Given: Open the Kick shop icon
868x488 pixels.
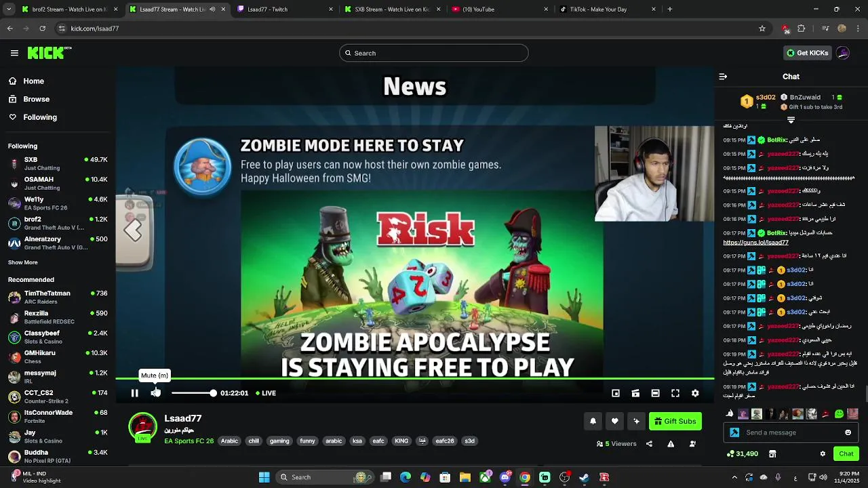Looking at the screenshot, I should coord(772,454).
